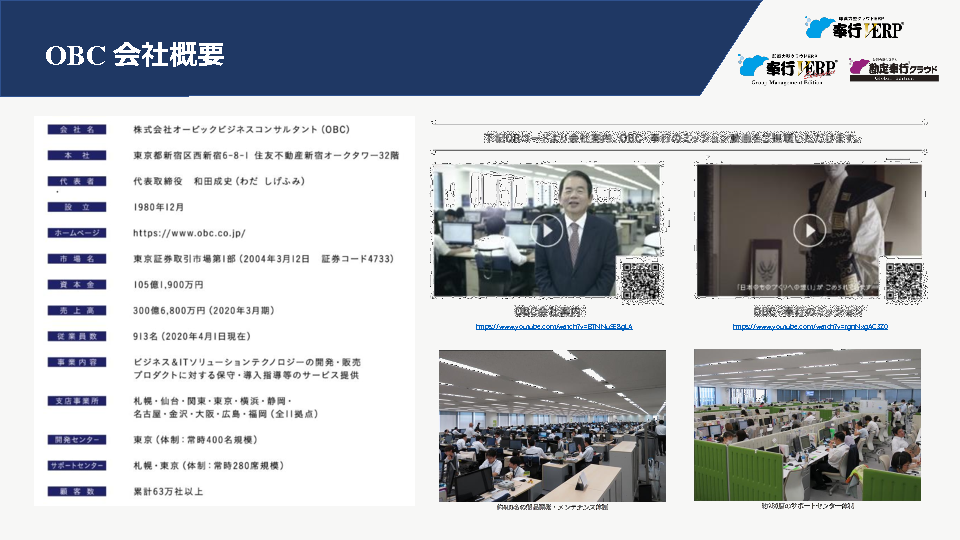
Task: Open the YouTube link under the mission video
Action: (810, 327)
